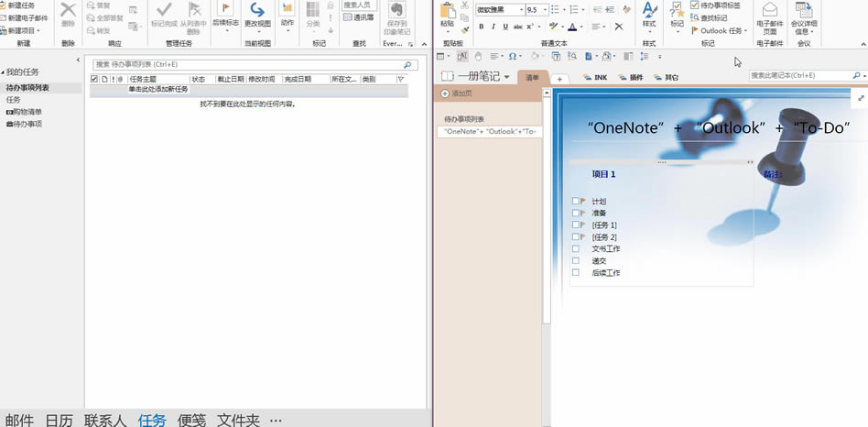Click Remove from List flag icon
This screenshot has height=427, width=868.
tap(193, 9)
